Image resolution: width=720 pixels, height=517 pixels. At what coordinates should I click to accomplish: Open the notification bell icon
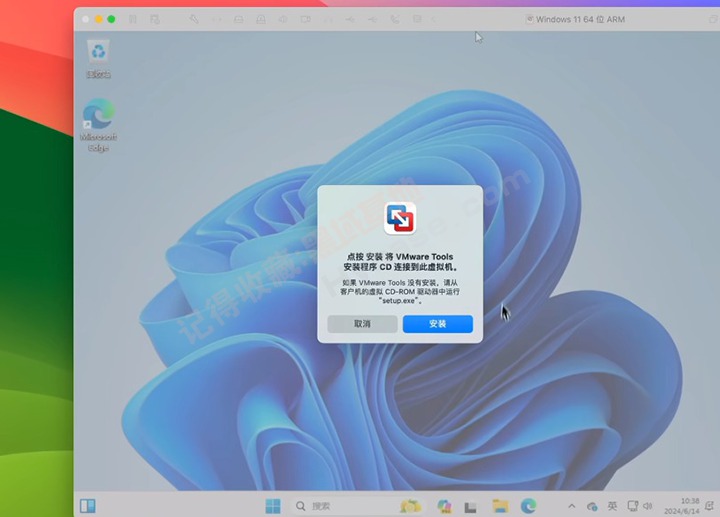pyautogui.click(x=709, y=506)
